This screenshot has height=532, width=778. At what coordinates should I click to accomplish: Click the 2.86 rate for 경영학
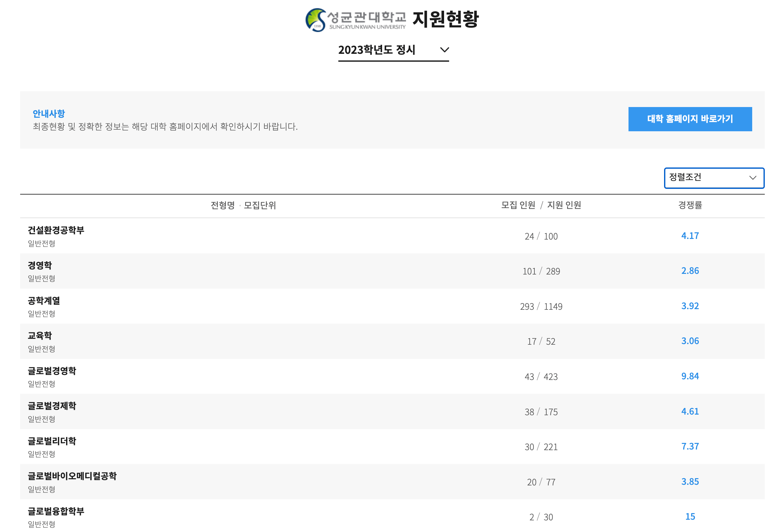pos(690,270)
